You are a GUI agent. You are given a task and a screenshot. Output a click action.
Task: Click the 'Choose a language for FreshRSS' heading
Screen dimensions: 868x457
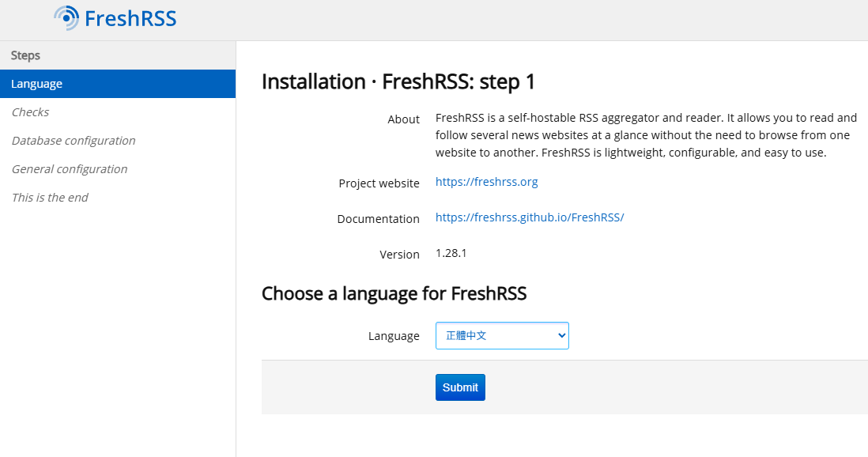(x=394, y=293)
